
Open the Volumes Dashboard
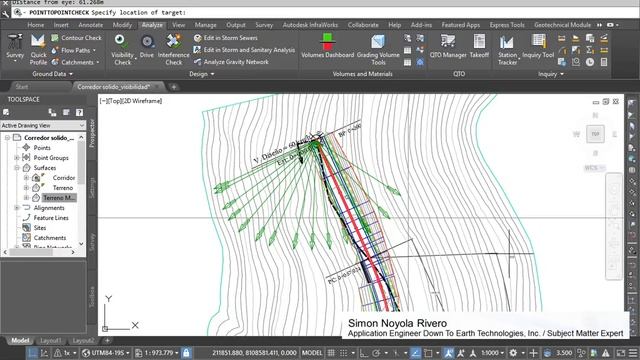[327, 46]
